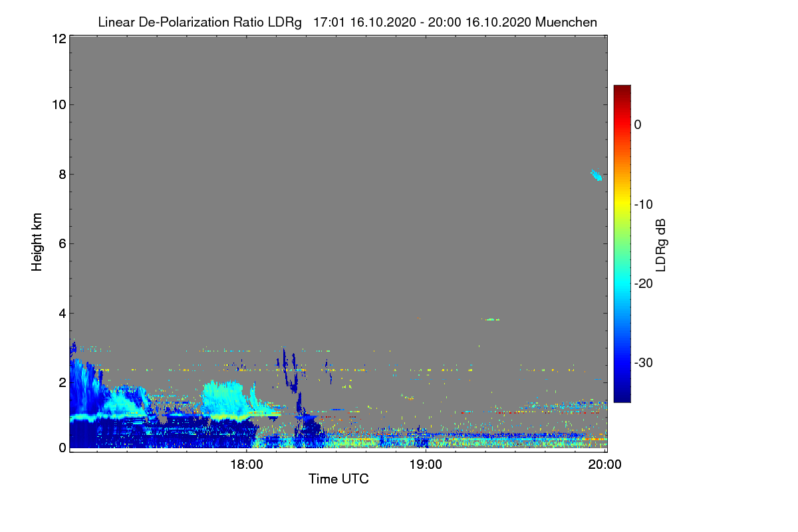This screenshot has width=798, height=532.
Task: Click the 20:00 time axis label
Action: coord(605,465)
